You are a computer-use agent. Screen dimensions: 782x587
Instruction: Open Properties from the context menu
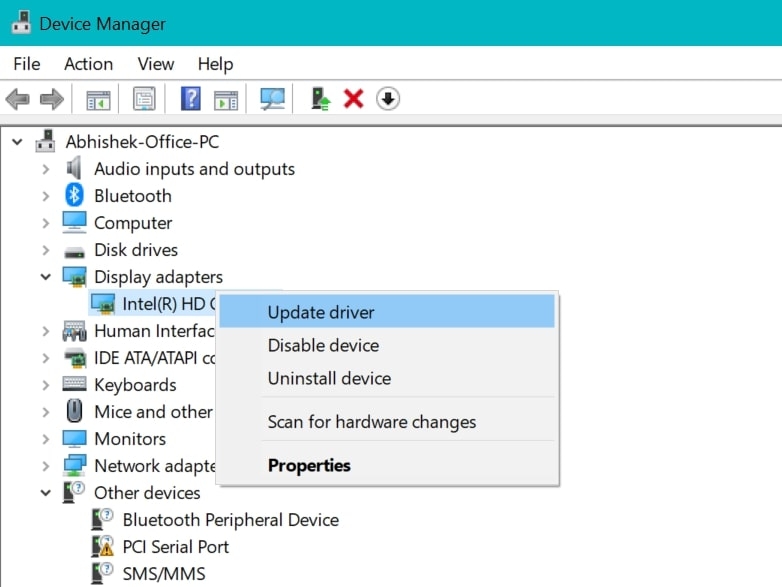(387, 465)
